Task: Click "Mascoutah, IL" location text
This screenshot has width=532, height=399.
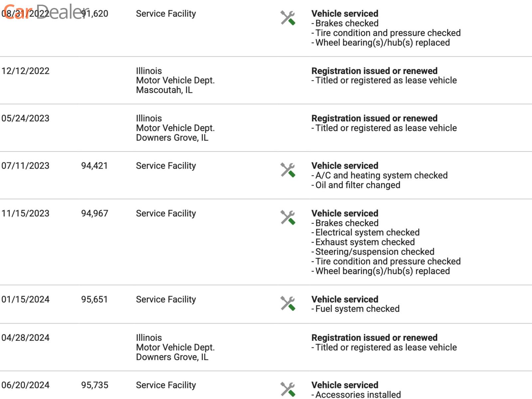Action: click(164, 90)
